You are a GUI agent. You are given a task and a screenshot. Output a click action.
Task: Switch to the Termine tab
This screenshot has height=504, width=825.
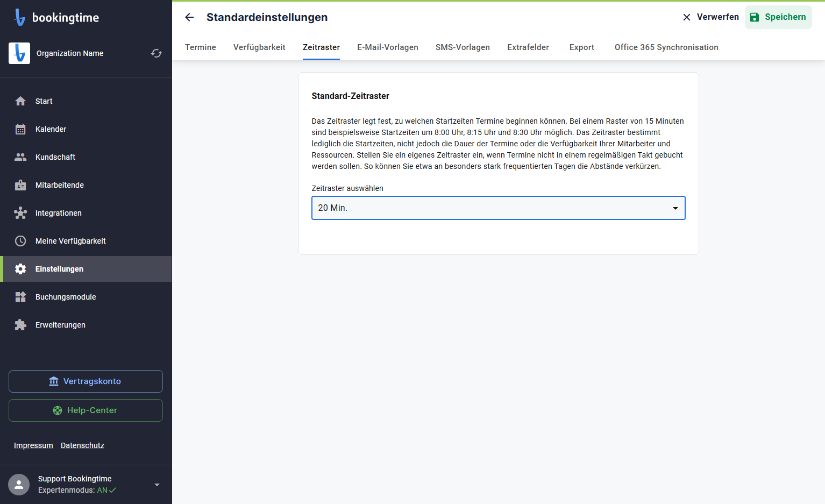point(201,47)
